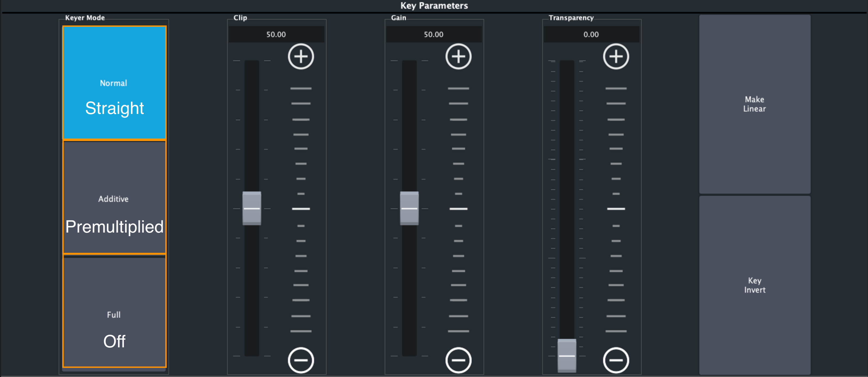Click the Transparency slider handle
Viewport: 868px width, 377px height.
click(x=567, y=356)
